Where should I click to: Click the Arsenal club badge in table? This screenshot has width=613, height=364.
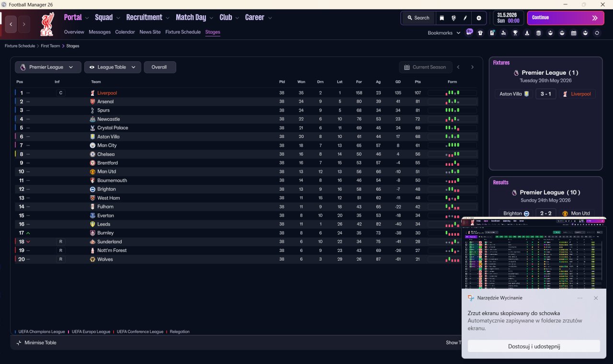pyautogui.click(x=93, y=102)
